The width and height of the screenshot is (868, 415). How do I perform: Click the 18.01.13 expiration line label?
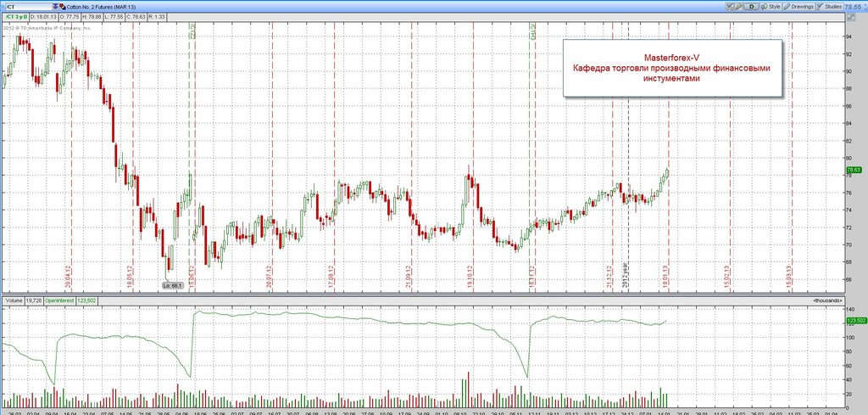pyautogui.click(x=665, y=277)
